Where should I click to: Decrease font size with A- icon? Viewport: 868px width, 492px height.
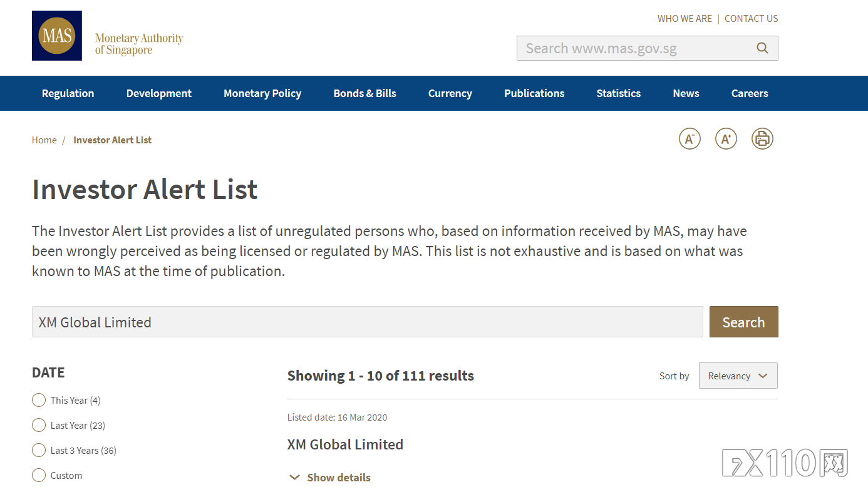click(690, 138)
